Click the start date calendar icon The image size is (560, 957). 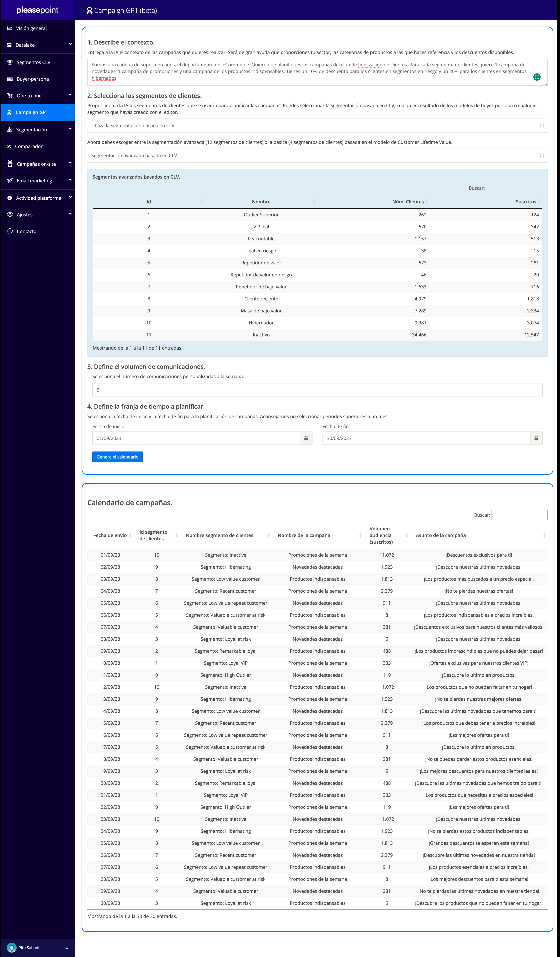[306, 438]
